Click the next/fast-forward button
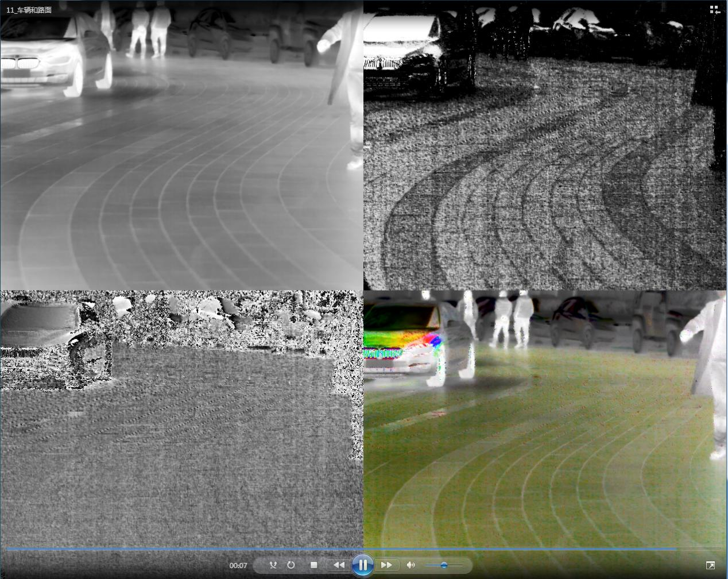The height and width of the screenshot is (579, 728). pos(387,565)
